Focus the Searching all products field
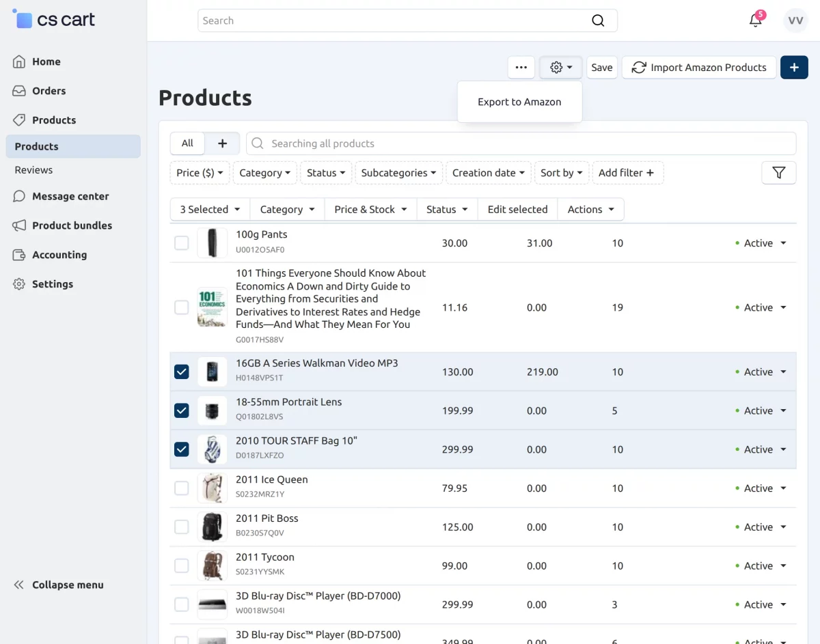Screen dimensions: 820x644 point(521,143)
